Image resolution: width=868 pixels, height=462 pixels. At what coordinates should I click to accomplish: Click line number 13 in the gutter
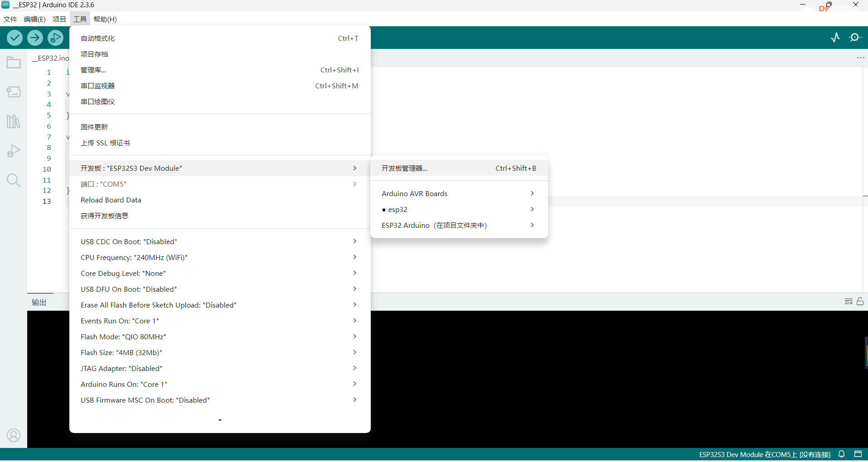47,202
